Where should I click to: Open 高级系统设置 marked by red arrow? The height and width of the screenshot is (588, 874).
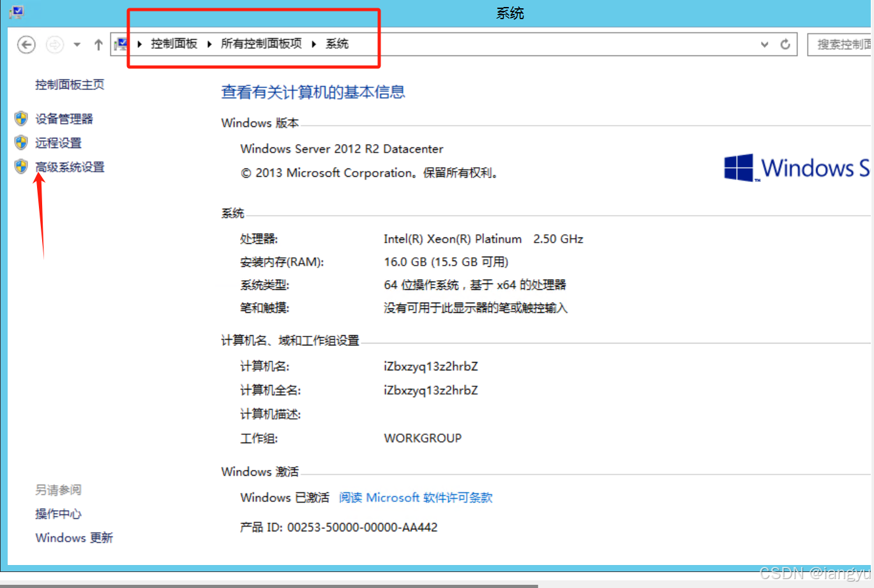pyautogui.click(x=70, y=167)
